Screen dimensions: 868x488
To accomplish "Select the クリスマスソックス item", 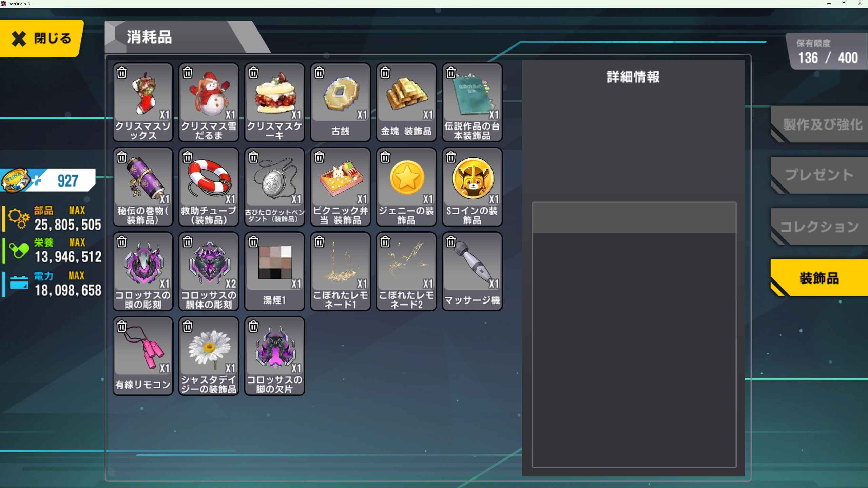I will coord(143,102).
